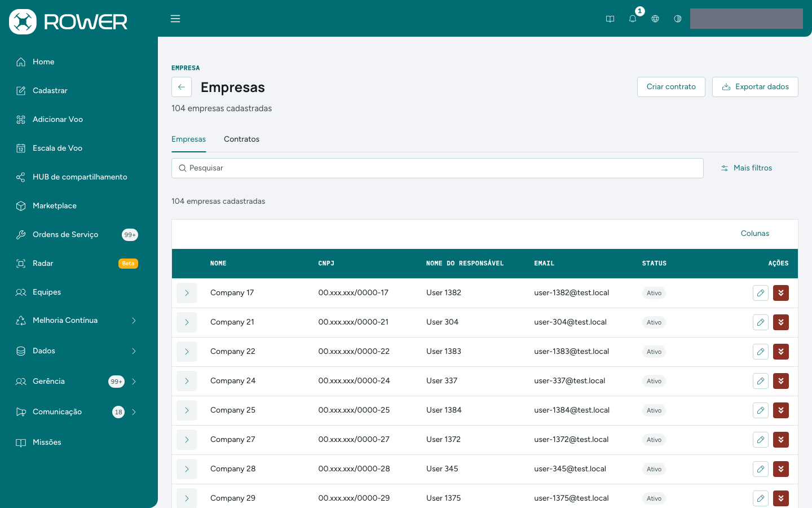Open Cadastrar in the sidebar
Image resolution: width=812 pixels, height=508 pixels.
point(50,91)
